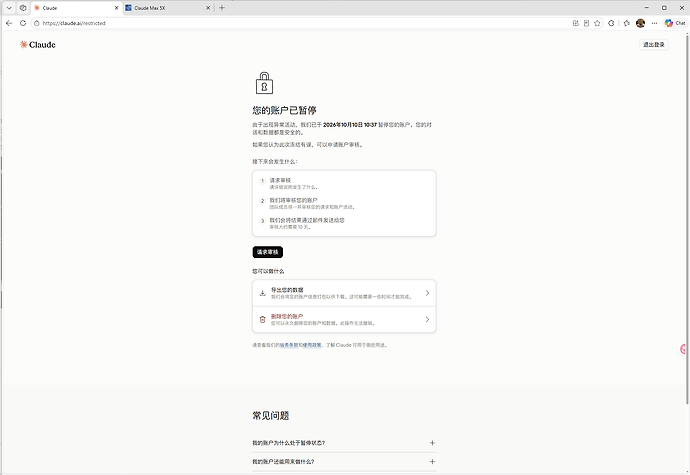690x475 pixels.
Task: Click the heading 您的账户已暂停
Action: (x=284, y=110)
